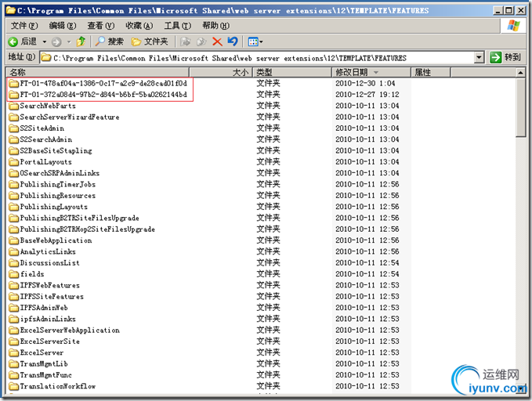This screenshot has height=401, width=532.
Task: Expand the address bar dropdown arrow
Action: pos(479,58)
